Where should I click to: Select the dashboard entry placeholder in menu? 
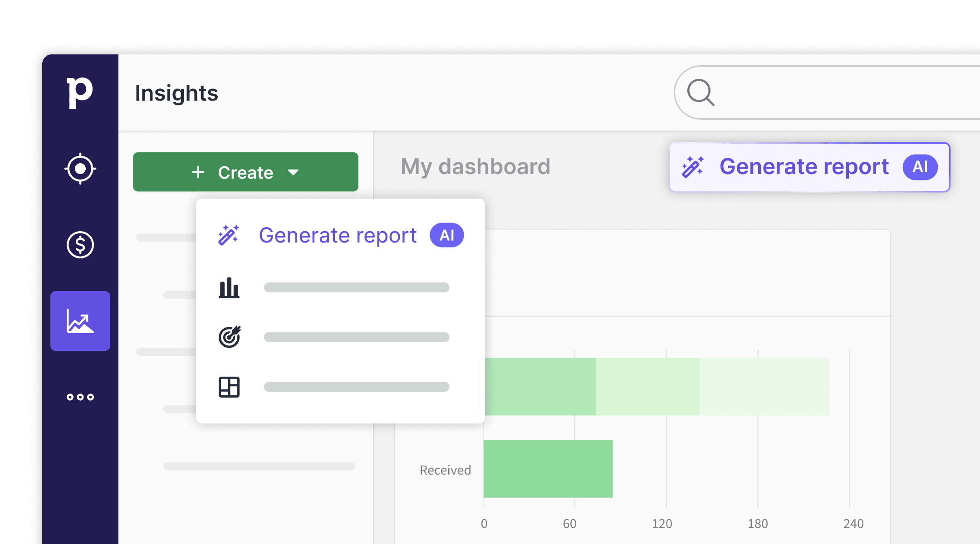point(356,387)
